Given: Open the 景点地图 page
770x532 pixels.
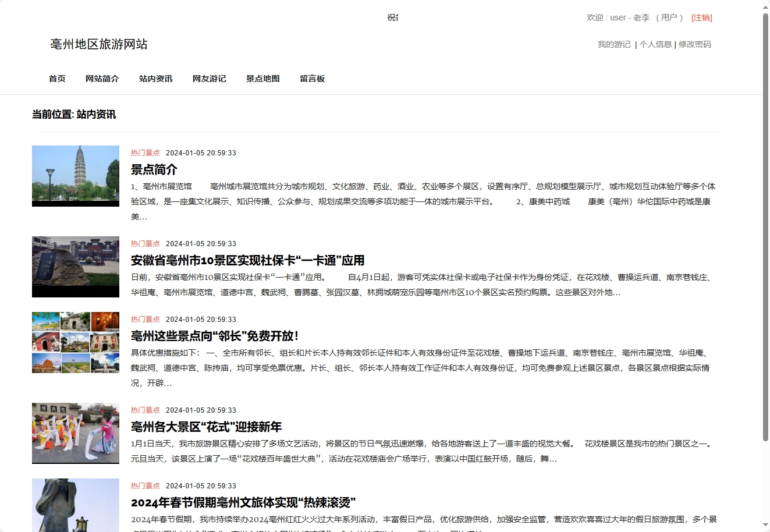Looking at the screenshot, I should tap(262, 79).
